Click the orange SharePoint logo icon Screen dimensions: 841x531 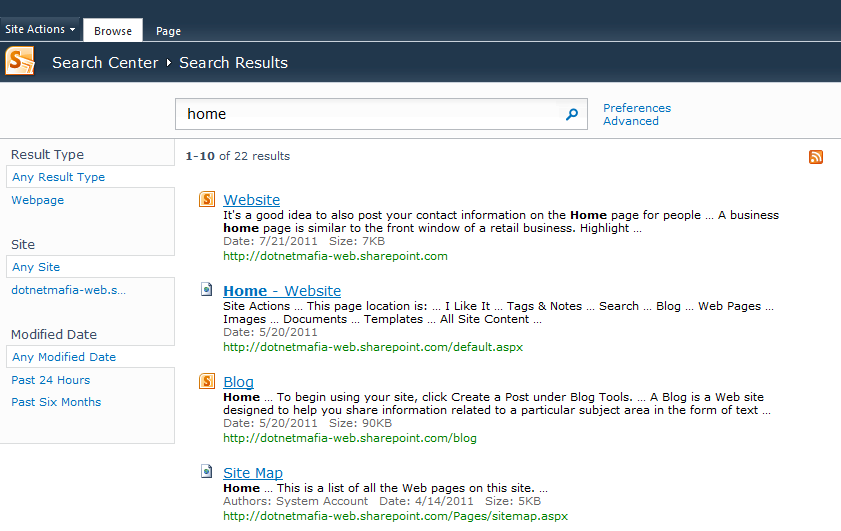(20, 61)
